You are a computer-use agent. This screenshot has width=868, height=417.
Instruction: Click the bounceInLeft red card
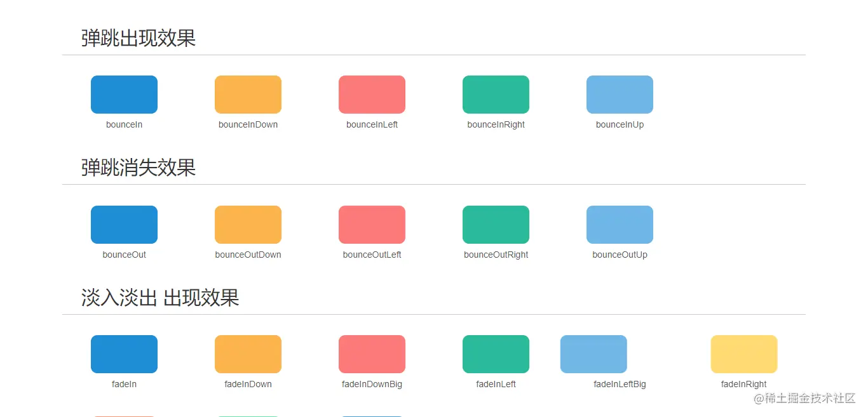coord(372,94)
